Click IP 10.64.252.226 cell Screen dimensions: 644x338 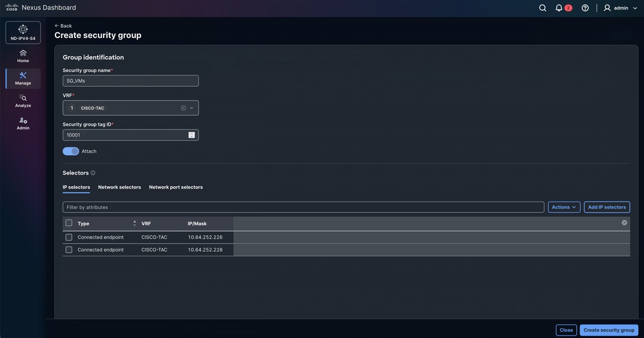coord(206,237)
